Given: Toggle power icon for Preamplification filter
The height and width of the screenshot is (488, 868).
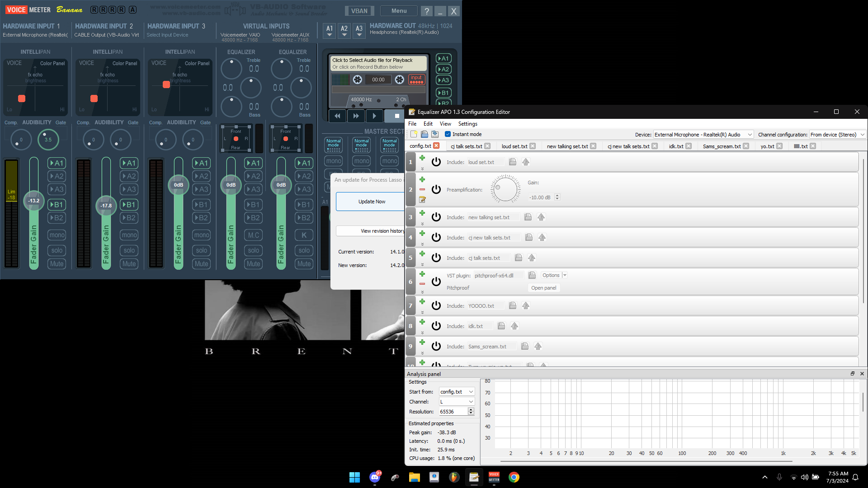Looking at the screenshot, I should click(x=436, y=189).
